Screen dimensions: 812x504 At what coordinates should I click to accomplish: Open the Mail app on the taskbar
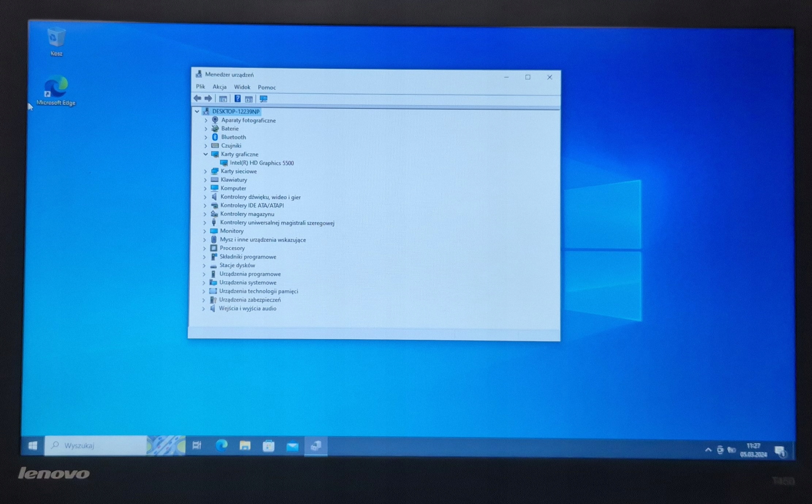pos(292,446)
